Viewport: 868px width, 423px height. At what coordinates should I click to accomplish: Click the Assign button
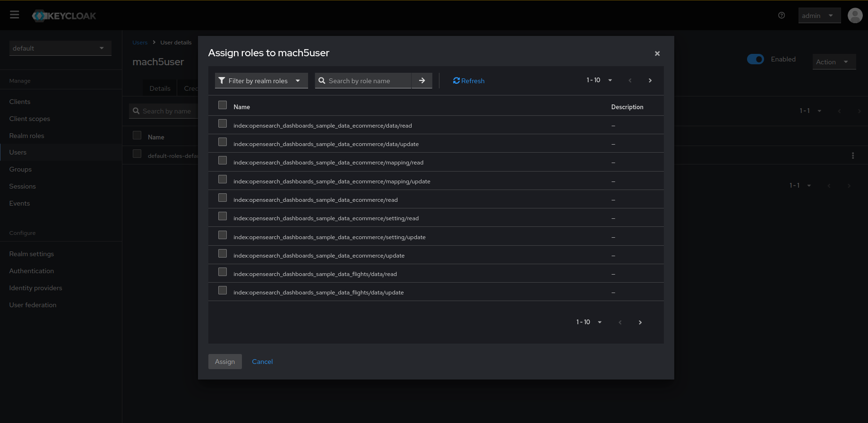pos(225,362)
